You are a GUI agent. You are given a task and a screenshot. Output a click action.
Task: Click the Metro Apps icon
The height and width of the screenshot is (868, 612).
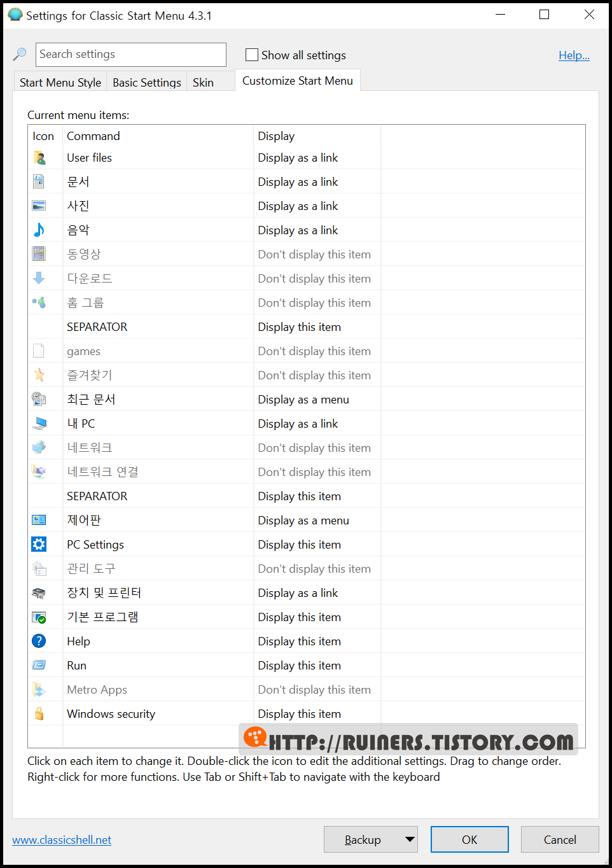[x=39, y=689]
